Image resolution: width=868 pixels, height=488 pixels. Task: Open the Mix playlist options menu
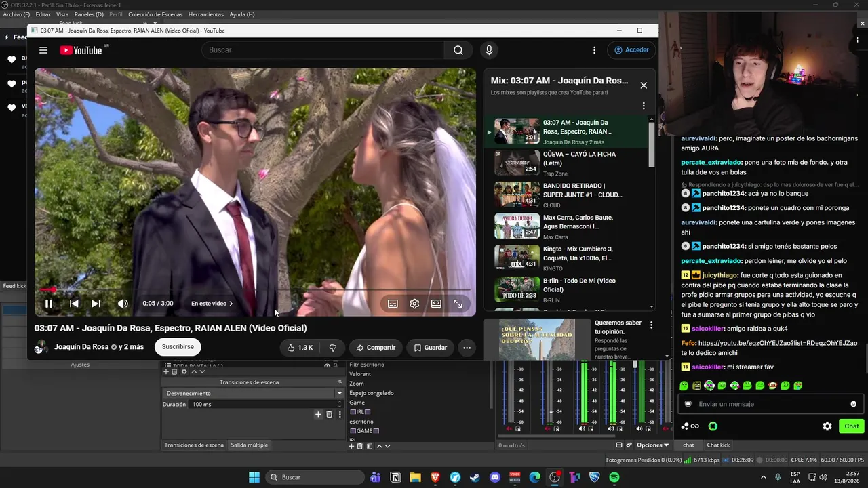tap(644, 106)
